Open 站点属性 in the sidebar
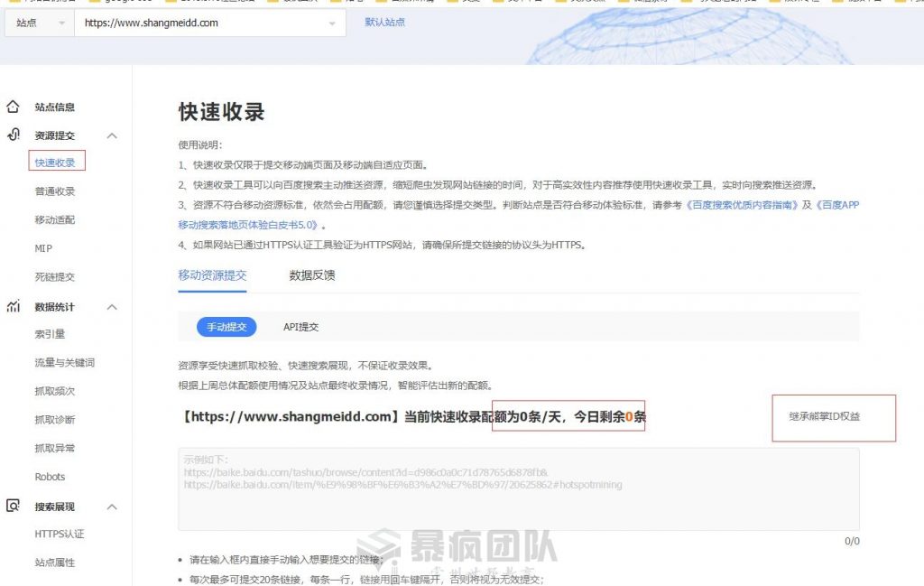 coord(55,563)
